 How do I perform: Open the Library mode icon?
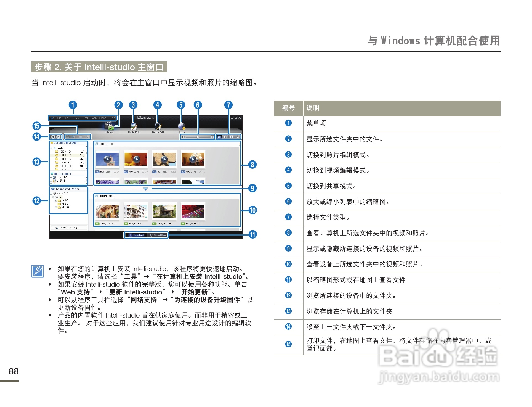(110, 126)
